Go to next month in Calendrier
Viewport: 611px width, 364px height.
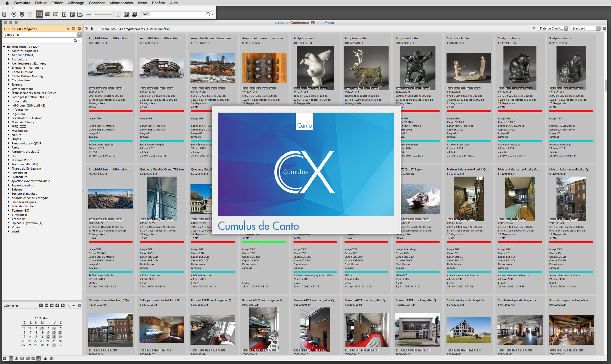[x=57, y=305]
